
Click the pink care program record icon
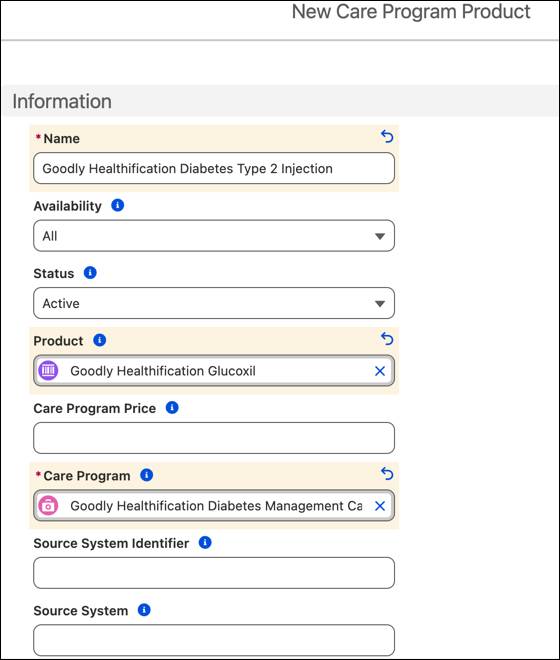(48, 506)
